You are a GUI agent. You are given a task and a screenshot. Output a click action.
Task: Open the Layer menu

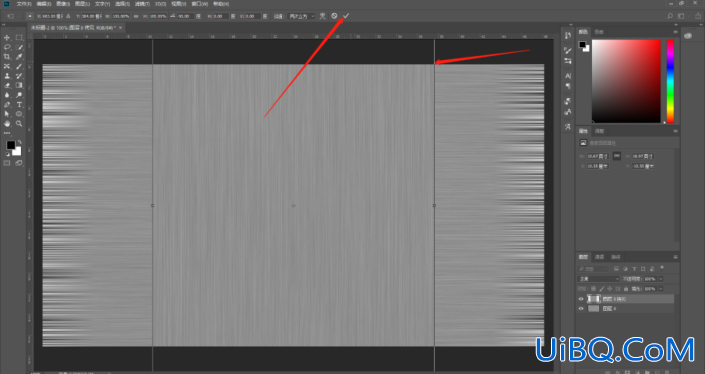pyautogui.click(x=82, y=4)
